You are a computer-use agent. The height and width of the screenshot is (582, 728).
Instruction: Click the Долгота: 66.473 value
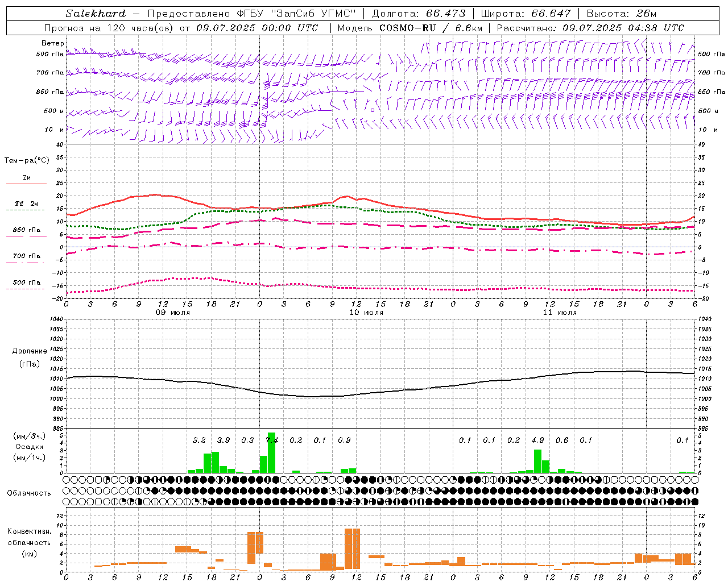coord(419,14)
